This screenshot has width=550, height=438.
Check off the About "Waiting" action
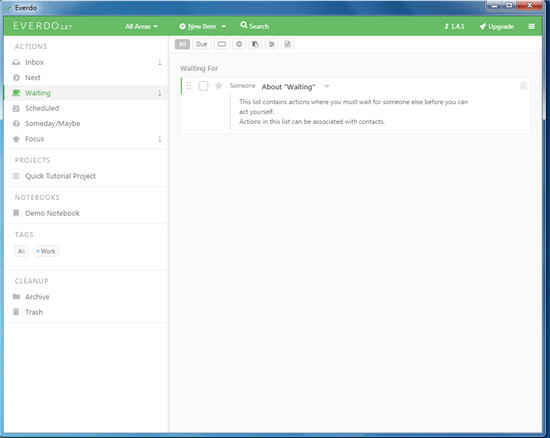coord(203,86)
